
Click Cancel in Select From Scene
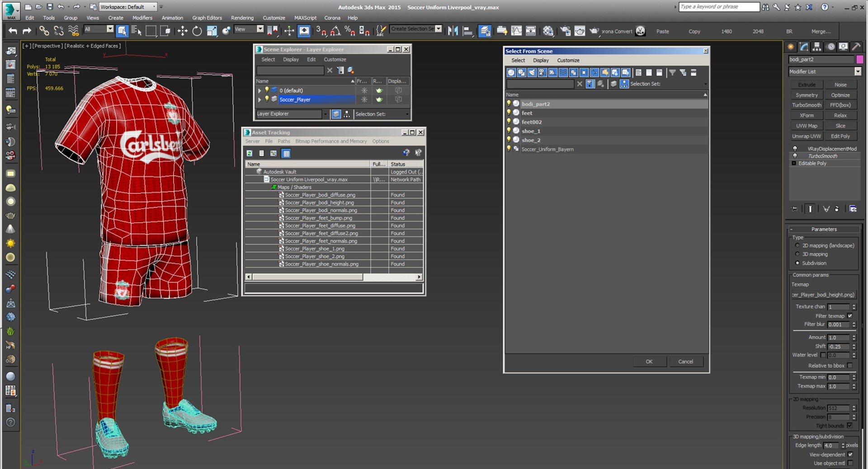685,361
